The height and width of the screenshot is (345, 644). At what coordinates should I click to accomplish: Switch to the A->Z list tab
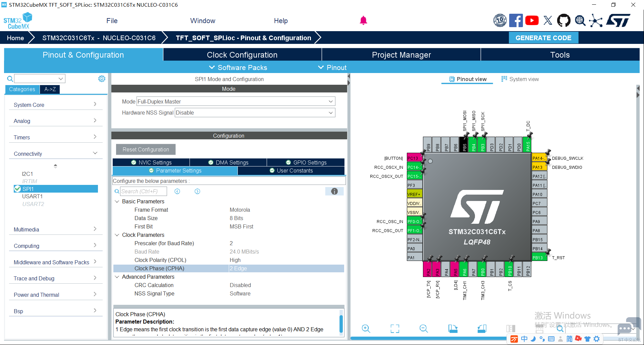[x=50, y=89]
